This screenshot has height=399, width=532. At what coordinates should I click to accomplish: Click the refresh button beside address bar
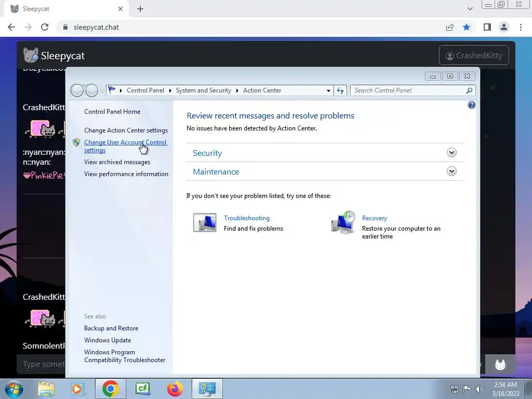(x=340, y=90)
